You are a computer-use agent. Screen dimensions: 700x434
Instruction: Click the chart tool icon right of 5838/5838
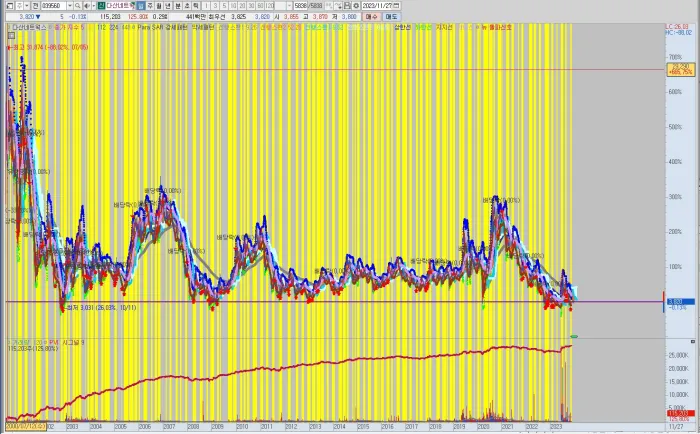coord(329,6)
